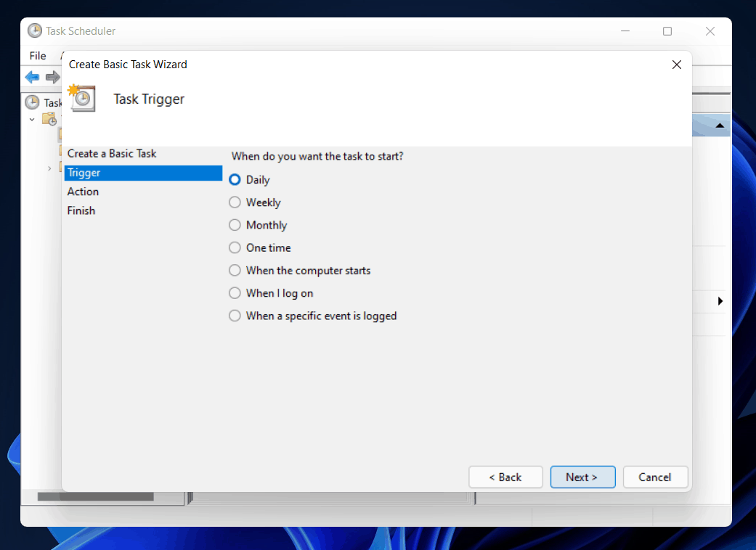
Task: Select the Finish step in wizard sidebar
Action: (81, 210)
